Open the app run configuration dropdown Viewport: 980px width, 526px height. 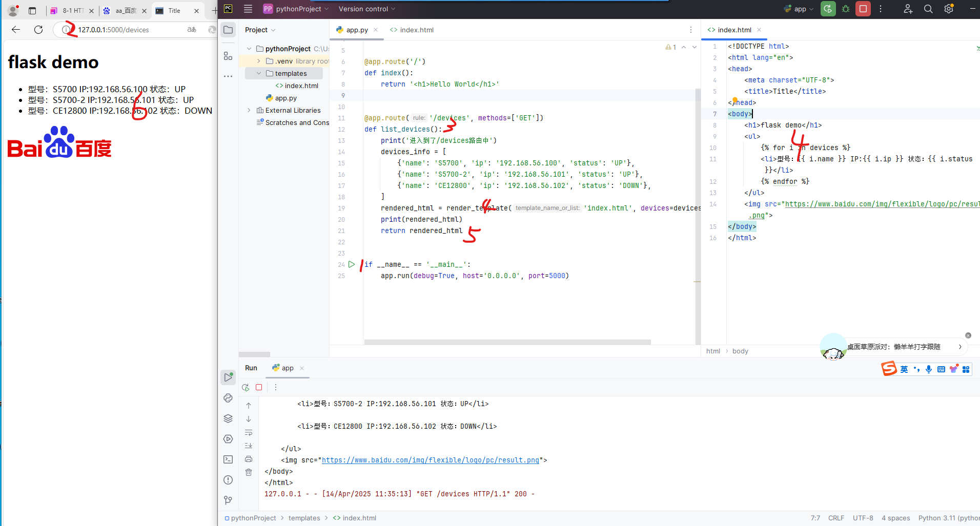tap(800, 9)
